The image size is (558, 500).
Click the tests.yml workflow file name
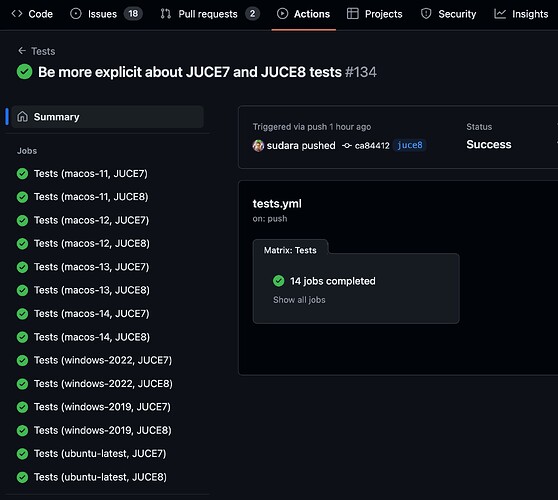[x=277, y=204]
